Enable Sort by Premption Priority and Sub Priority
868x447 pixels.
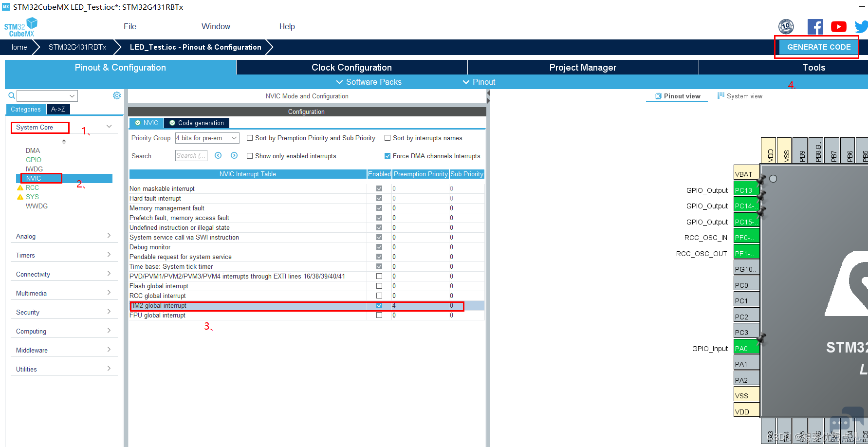click(250, 138)
